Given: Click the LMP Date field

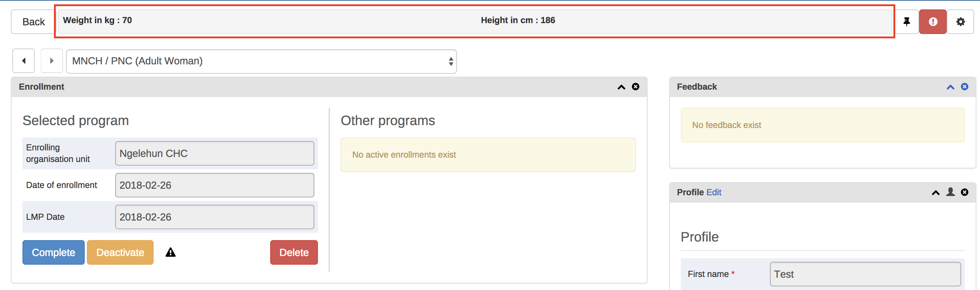Looking at the screenshot, I should point(214,217).
